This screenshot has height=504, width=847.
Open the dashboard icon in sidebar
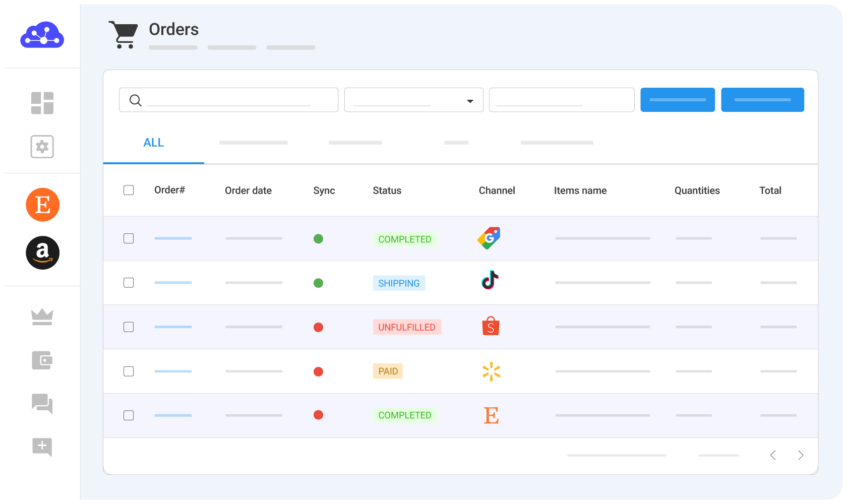tap(42, 103)
